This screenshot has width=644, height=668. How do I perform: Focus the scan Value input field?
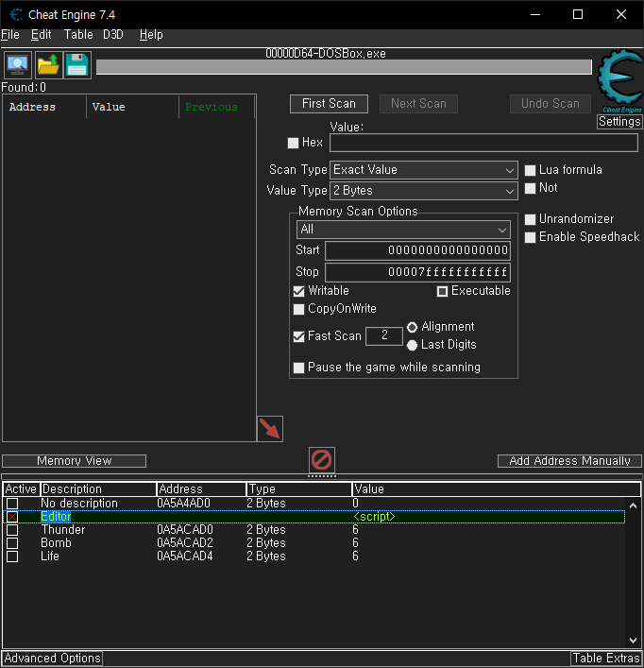click(x=483, y=143)
